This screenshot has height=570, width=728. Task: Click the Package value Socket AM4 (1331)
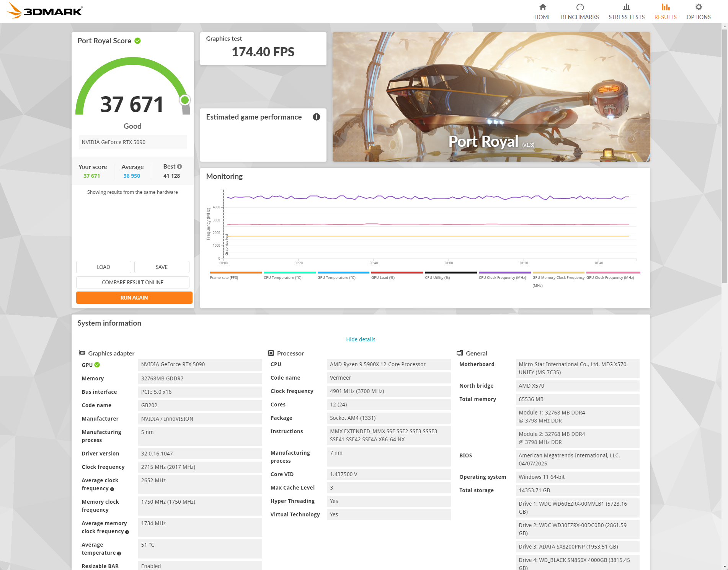pyautogui.click(x=388, y=418)
